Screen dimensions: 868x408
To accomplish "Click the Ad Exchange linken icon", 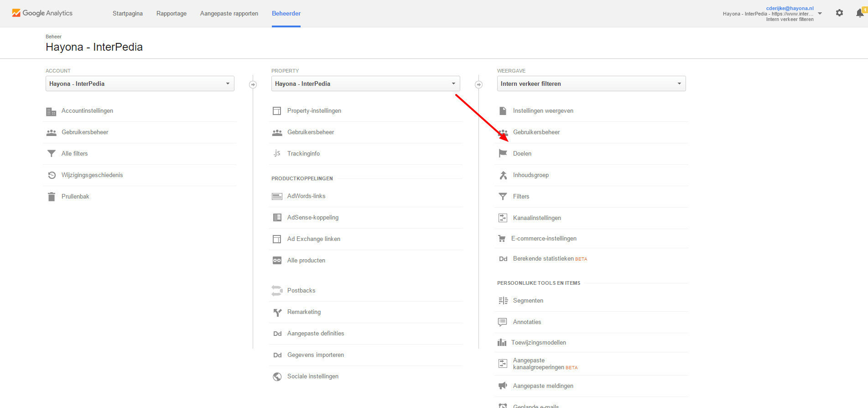I will click(277, 239).
